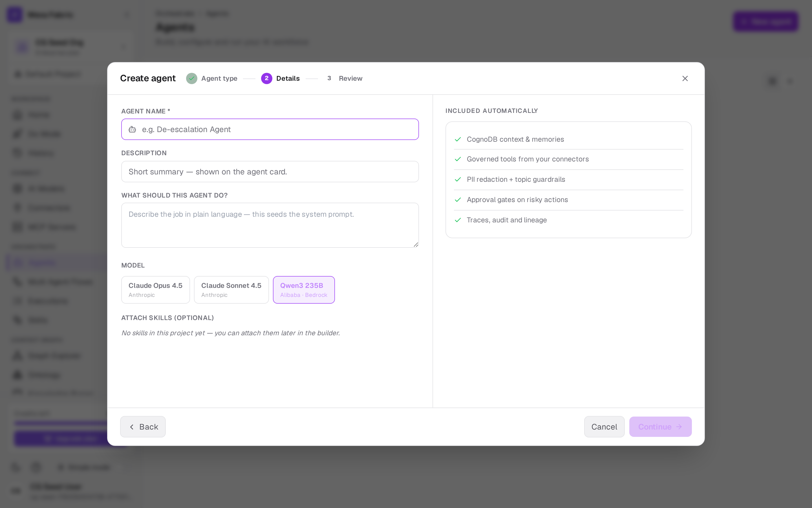Viewport: 812px width, 508px height.
Task: Click the green checkmark on Agent type step
Action: (x=192, y=78)
